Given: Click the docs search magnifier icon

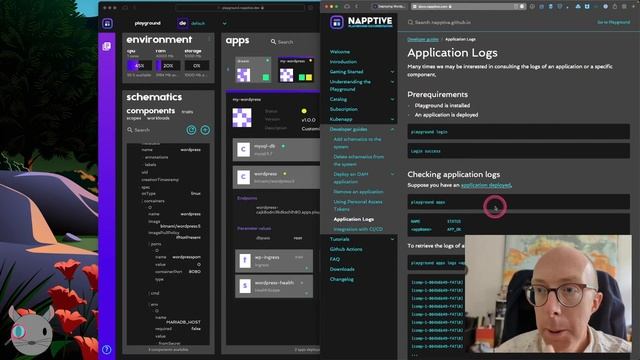Looking at the screenshot, I should coord(410,22).
